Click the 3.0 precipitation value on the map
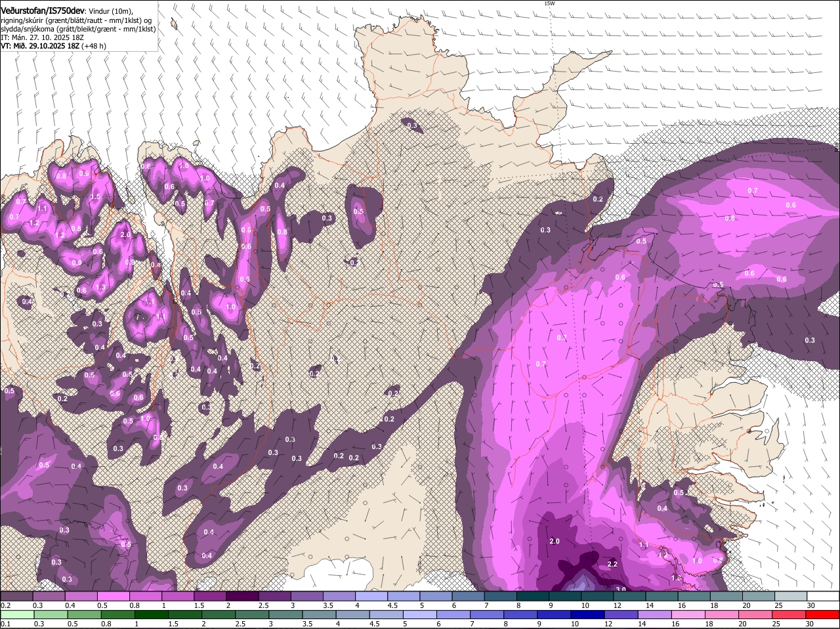The image size is (840, 629). click(620, 590)
